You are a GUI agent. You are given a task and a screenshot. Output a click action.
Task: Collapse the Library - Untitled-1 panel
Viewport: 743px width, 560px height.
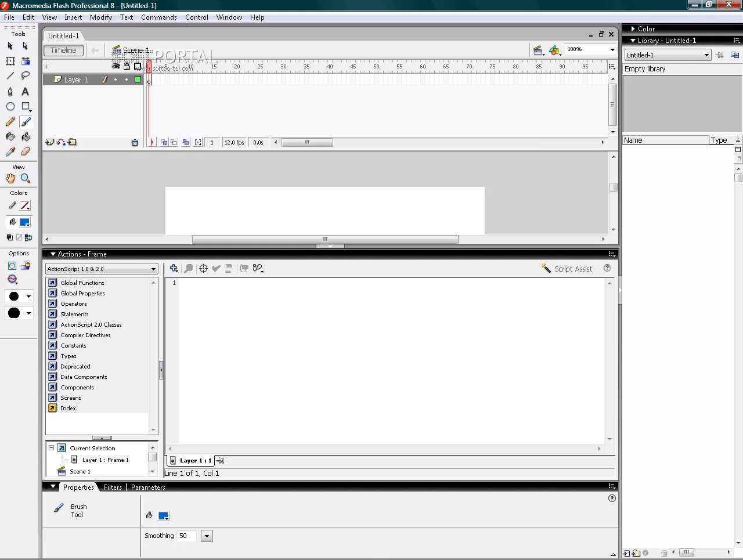point(633,41)
